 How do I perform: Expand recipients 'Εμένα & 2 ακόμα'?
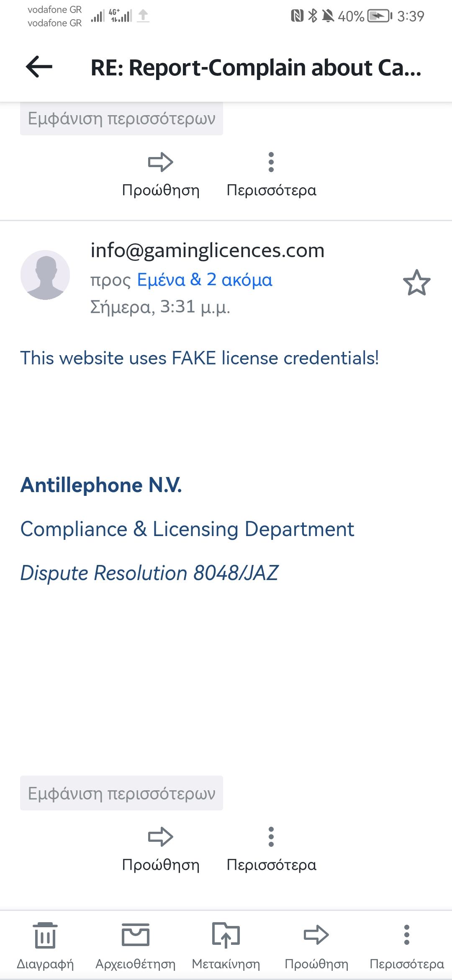[x=204, y=280]
